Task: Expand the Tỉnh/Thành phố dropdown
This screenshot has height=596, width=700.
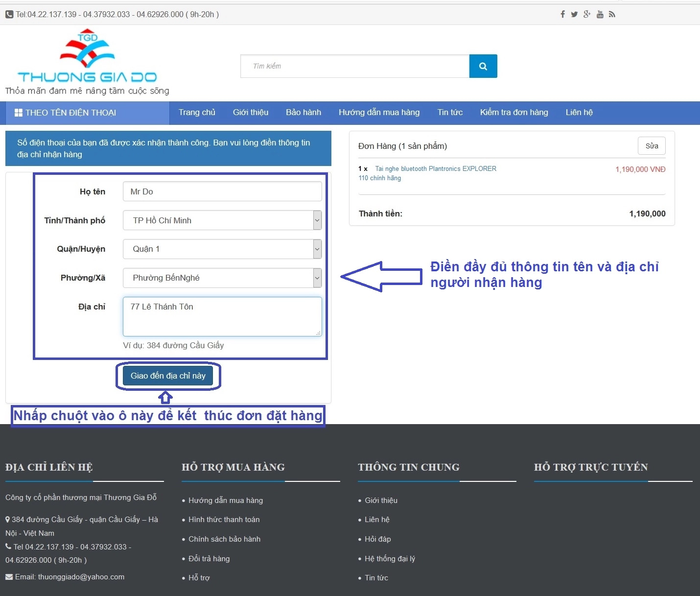Action: 317,220
